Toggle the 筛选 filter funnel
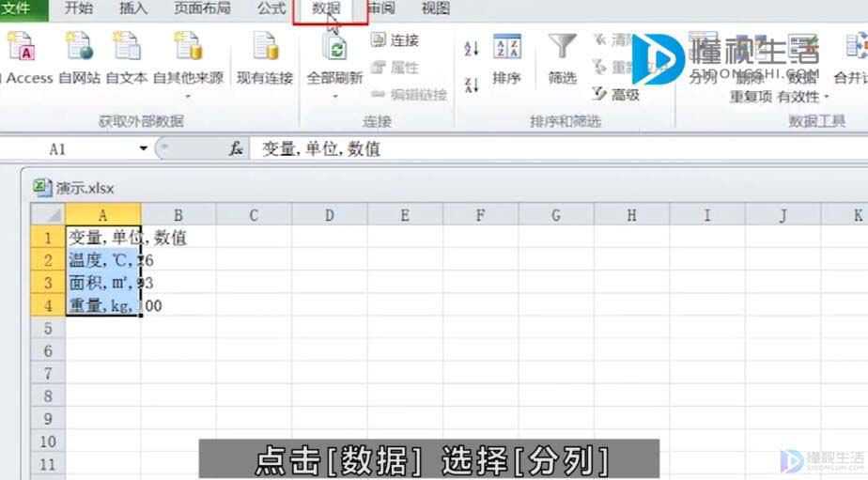This screenshot has width=868, height=480. pyautogui.click(x=563, y=60)
